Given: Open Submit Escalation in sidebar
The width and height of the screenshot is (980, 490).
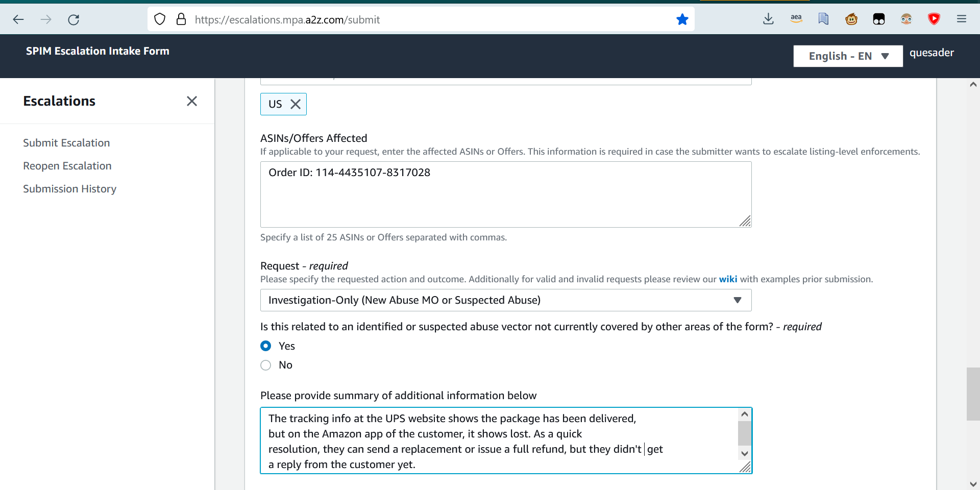Looking at the screenshot, I should (x=66, y=143).
